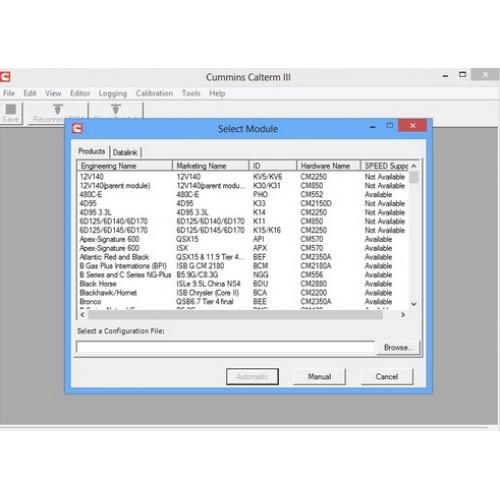Click the list's scroll up arrow

(x=414, y=166)
